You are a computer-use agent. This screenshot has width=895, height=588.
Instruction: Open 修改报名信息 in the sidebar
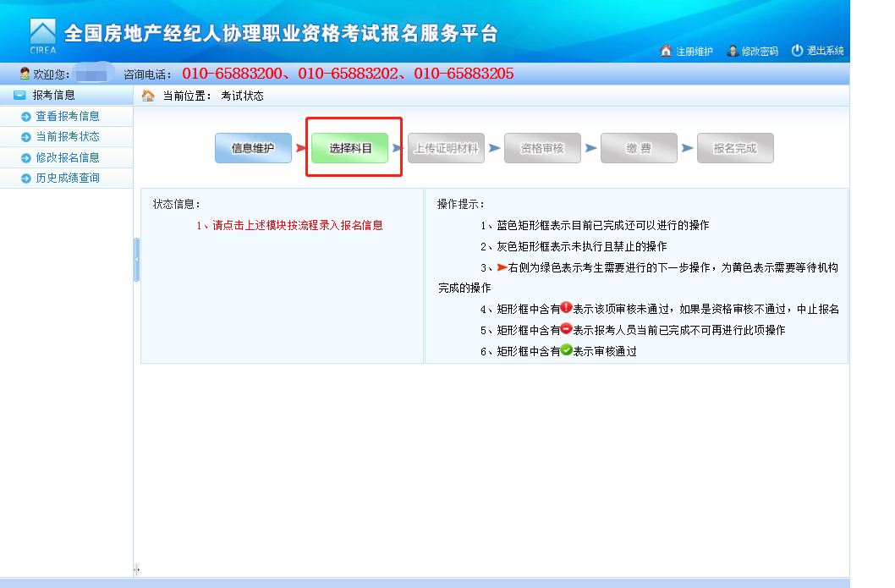(68, 157)
